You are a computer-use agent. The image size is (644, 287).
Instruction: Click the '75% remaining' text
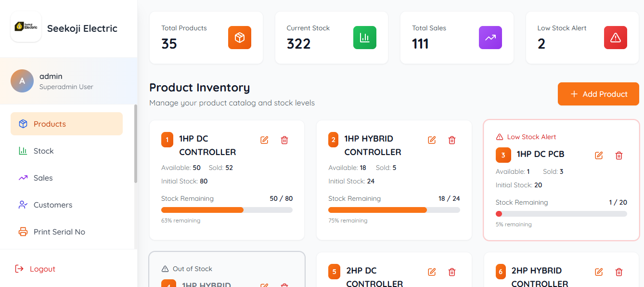(348, 221)
